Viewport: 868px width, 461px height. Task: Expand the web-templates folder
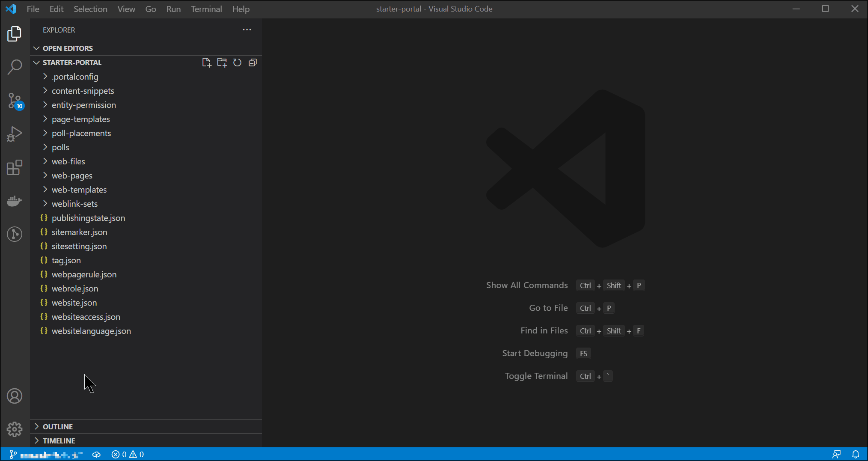pyautogui.click(x=79, y=190)
